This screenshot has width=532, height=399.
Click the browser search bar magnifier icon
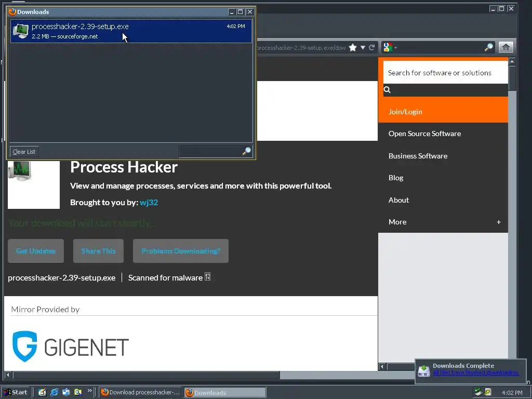tap(488, 47)
